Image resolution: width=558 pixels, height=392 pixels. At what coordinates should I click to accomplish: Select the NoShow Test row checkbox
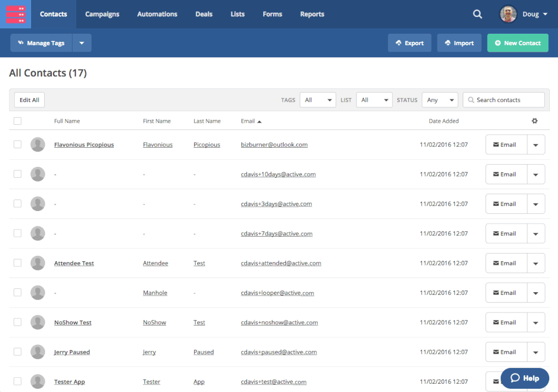17,322
